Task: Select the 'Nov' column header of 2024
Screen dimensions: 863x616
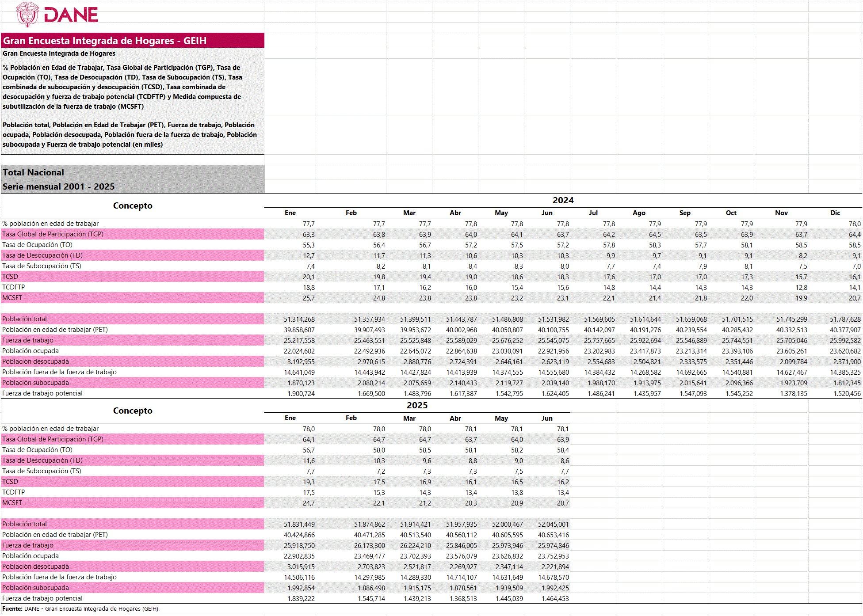Action: [781, 213]
